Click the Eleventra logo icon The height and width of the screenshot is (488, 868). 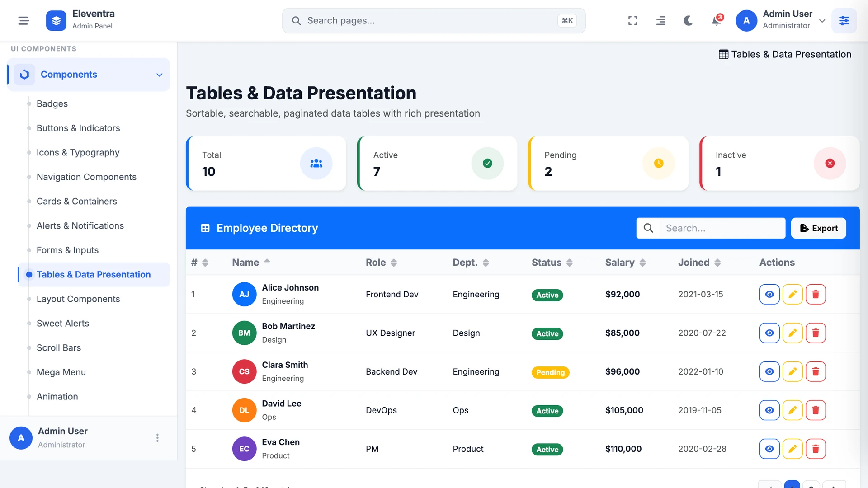click(x=56, y=21)
